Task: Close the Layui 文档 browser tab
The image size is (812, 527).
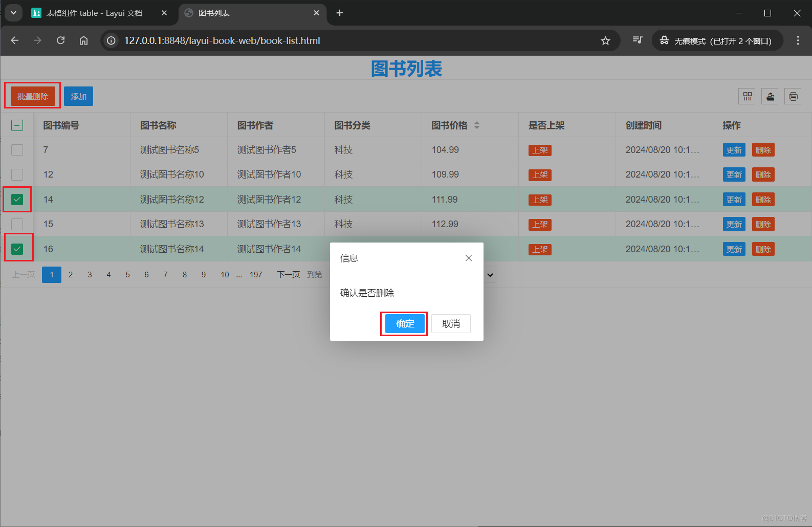Action: tap(164, 13)
